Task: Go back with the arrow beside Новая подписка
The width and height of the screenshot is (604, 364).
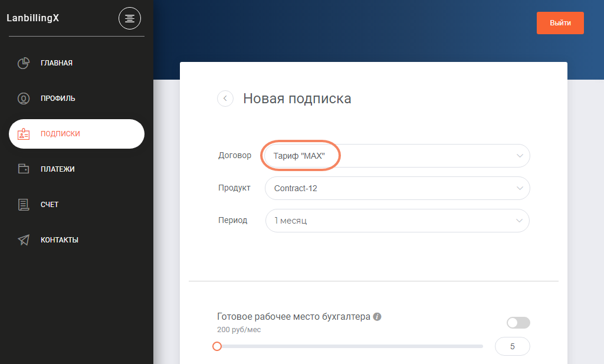Action: pos(225,98)
